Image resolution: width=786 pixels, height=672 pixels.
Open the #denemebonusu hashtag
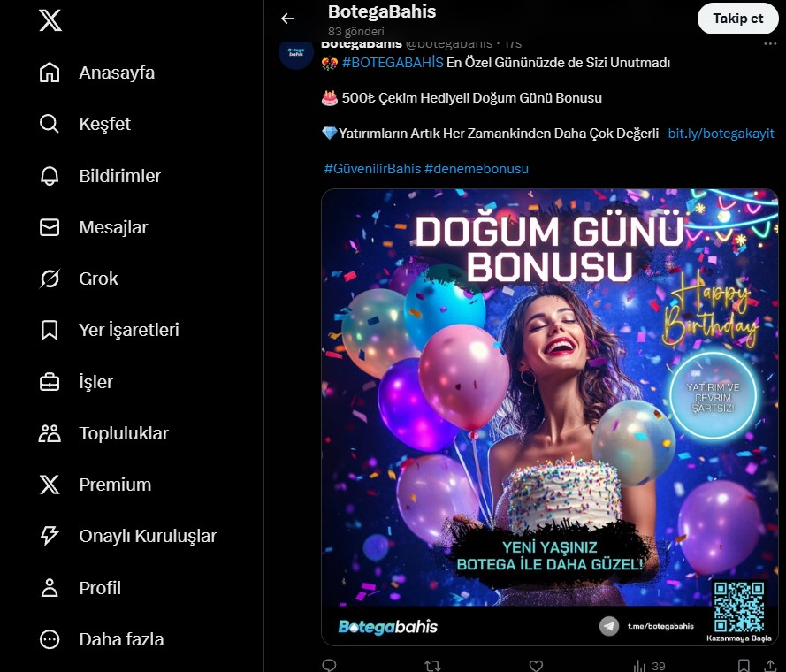(477, 169)
